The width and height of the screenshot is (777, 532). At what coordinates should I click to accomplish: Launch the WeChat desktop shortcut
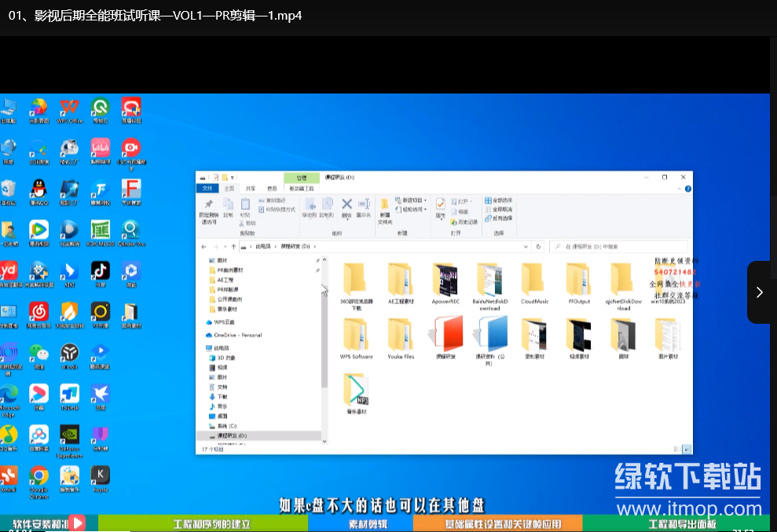38,356
